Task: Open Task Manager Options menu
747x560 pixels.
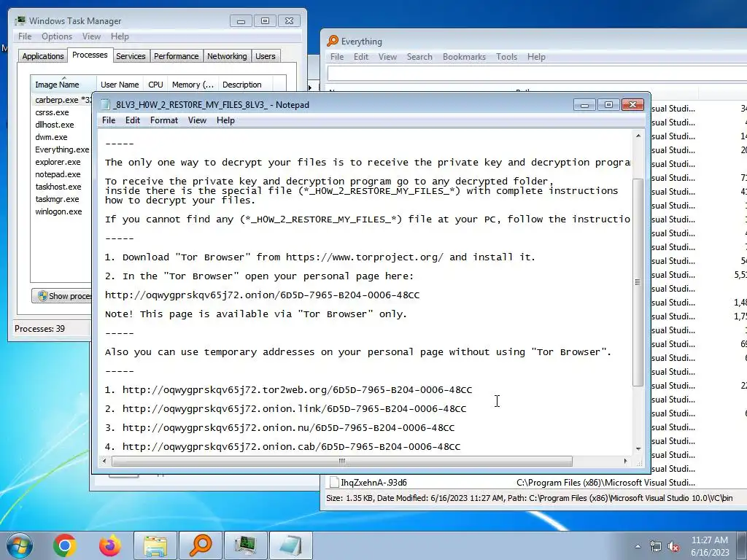Action: [x=57, y=36]
